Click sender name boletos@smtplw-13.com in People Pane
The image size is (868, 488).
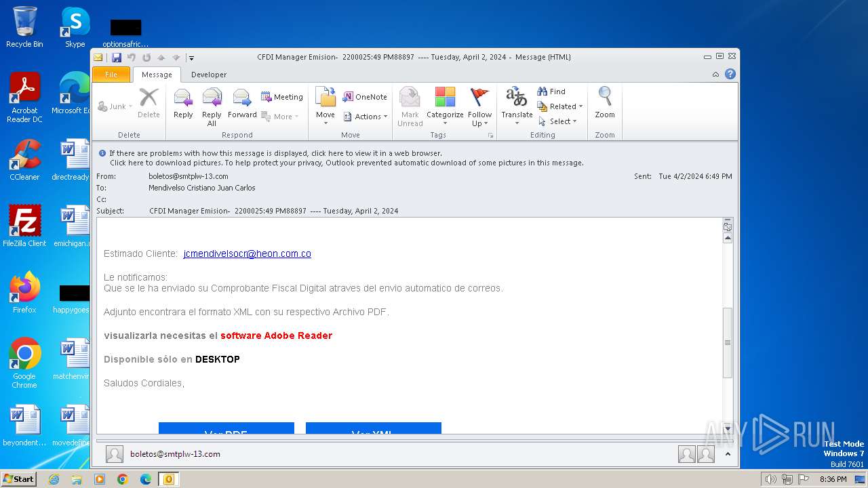[175, 454]
